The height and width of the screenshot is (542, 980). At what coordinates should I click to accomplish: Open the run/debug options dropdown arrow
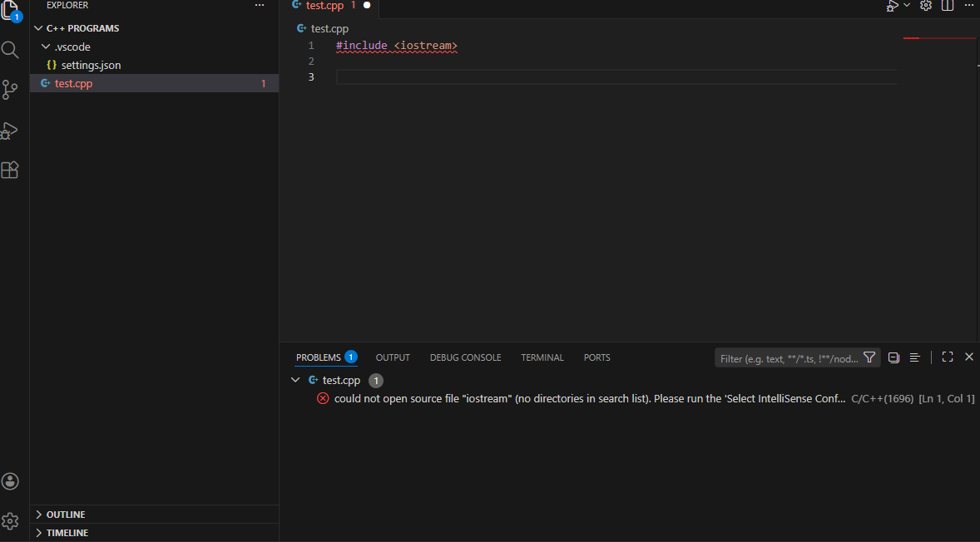[907, 6]
